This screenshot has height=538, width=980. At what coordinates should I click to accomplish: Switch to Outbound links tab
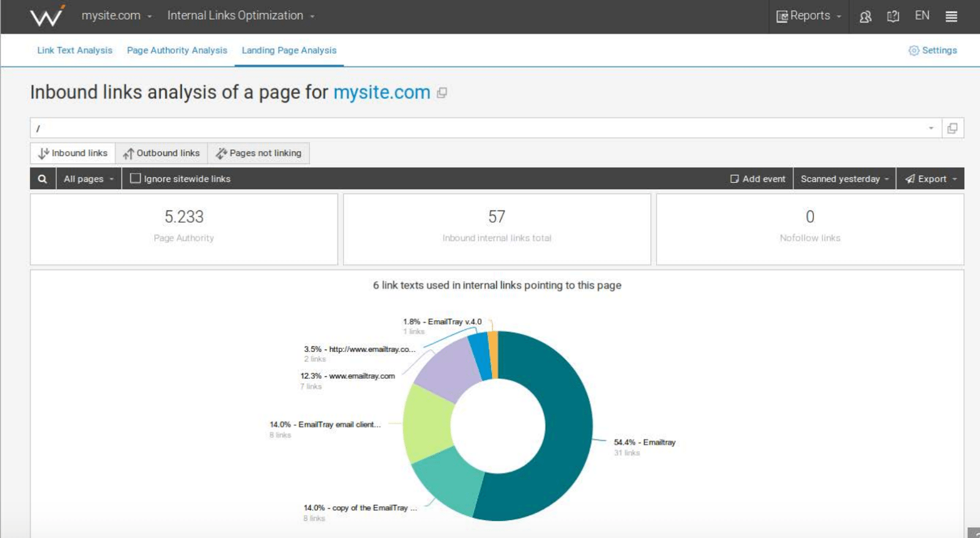coord(162,153)
